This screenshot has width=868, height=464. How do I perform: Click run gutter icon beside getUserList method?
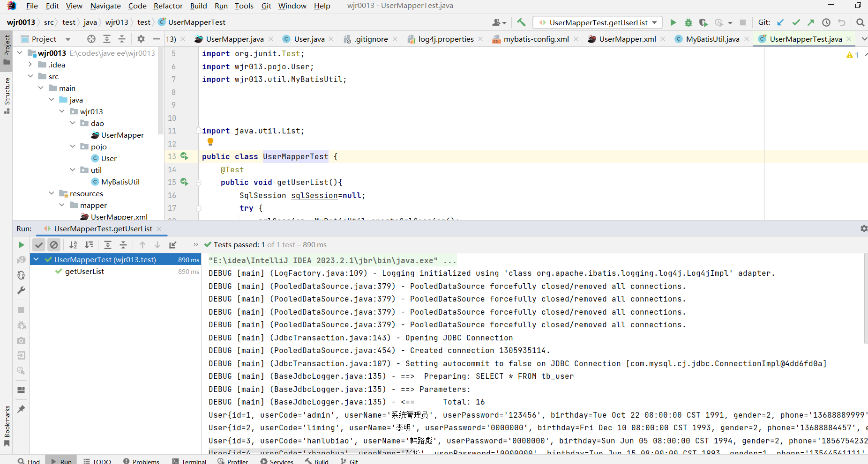tap(184, 182)
